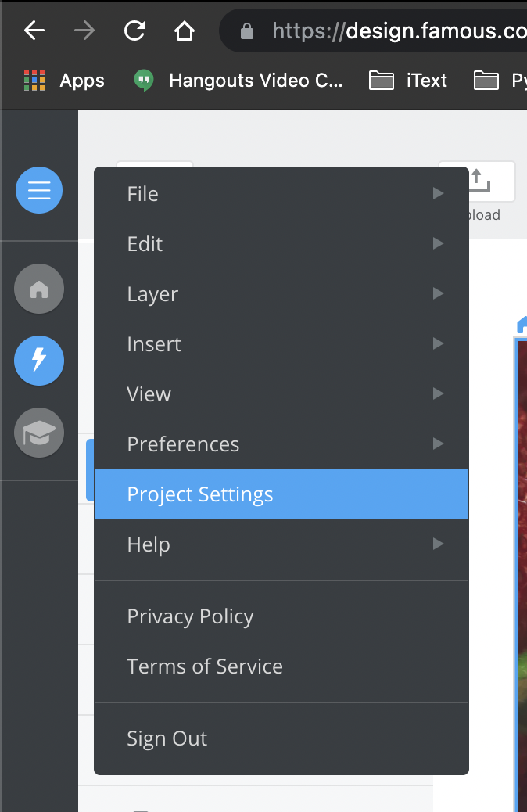
Task: Click the browser home icon
Action: 185,31
